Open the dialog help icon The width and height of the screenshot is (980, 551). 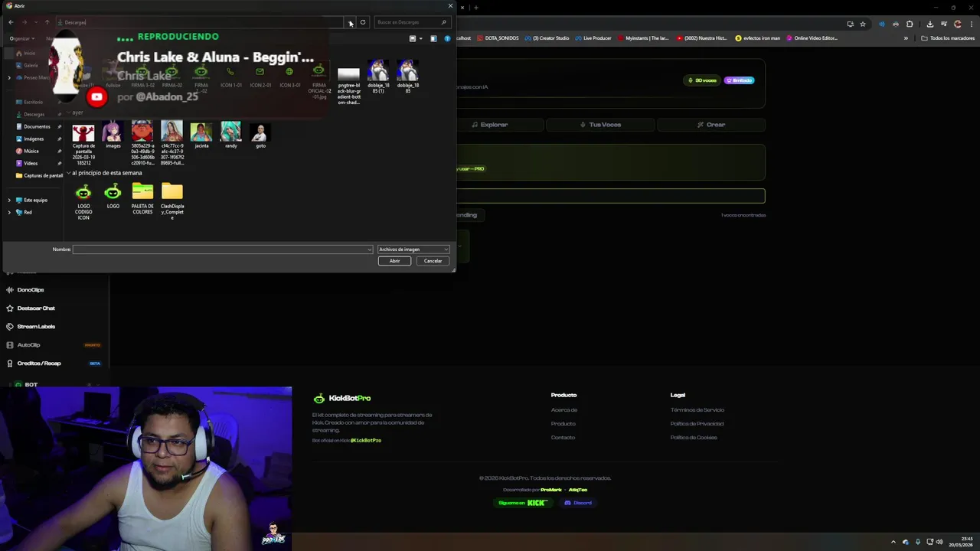point(447,38)
